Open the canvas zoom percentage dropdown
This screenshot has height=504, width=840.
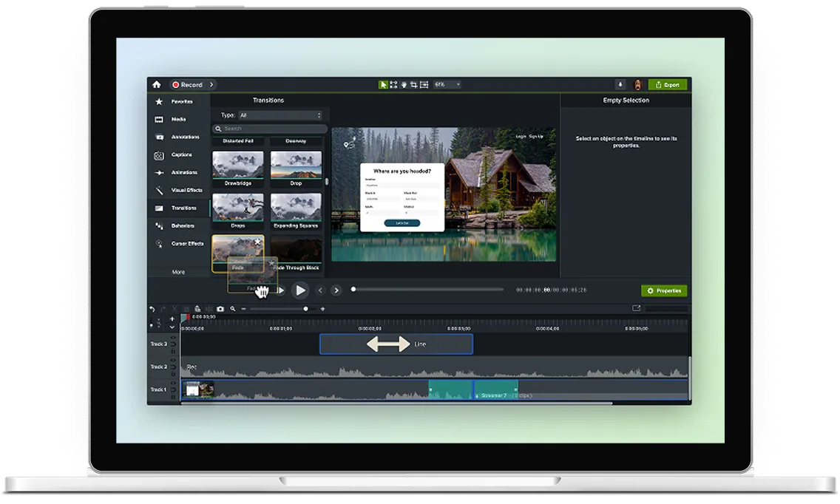pos(447,85)
